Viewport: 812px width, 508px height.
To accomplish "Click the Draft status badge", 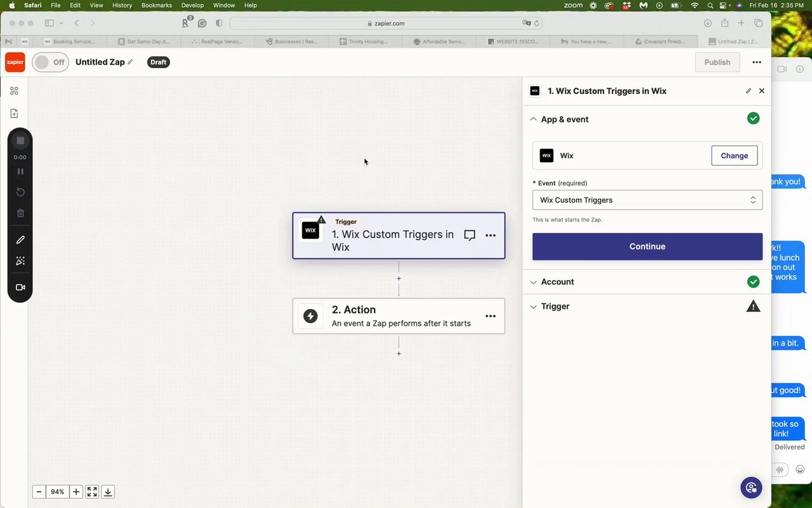I will coord(159,62).
